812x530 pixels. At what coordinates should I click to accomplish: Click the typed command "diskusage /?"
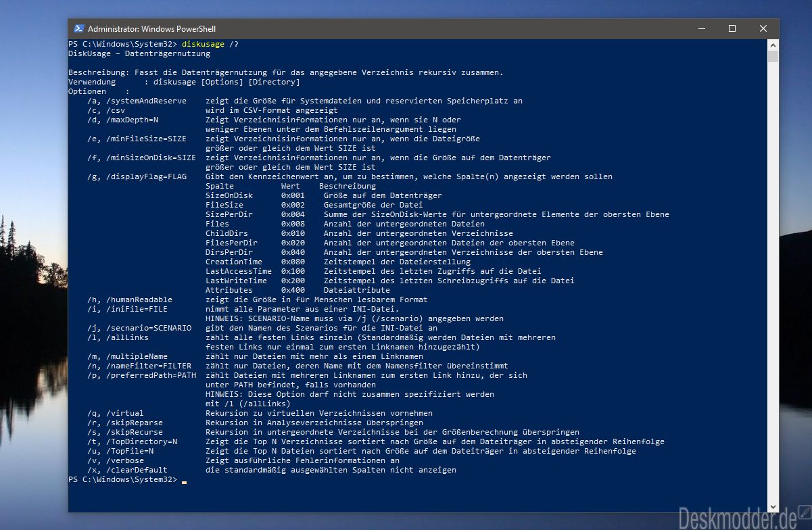tap(210, 44)
